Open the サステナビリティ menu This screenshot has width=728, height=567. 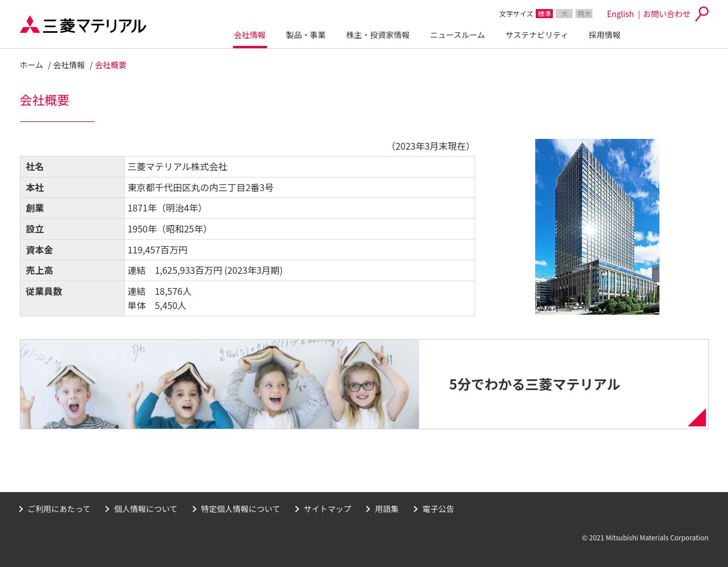click(x=537, y=35)
